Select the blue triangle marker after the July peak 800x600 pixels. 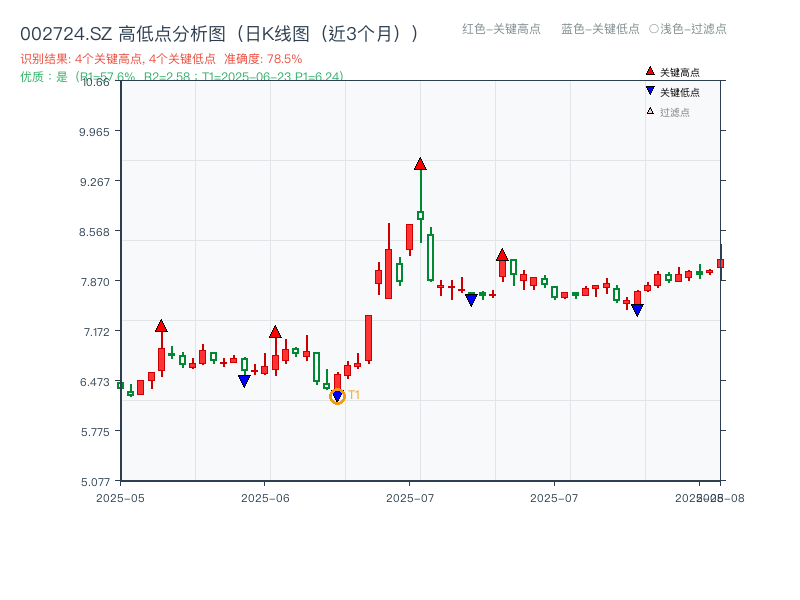(x=470, y=299)
